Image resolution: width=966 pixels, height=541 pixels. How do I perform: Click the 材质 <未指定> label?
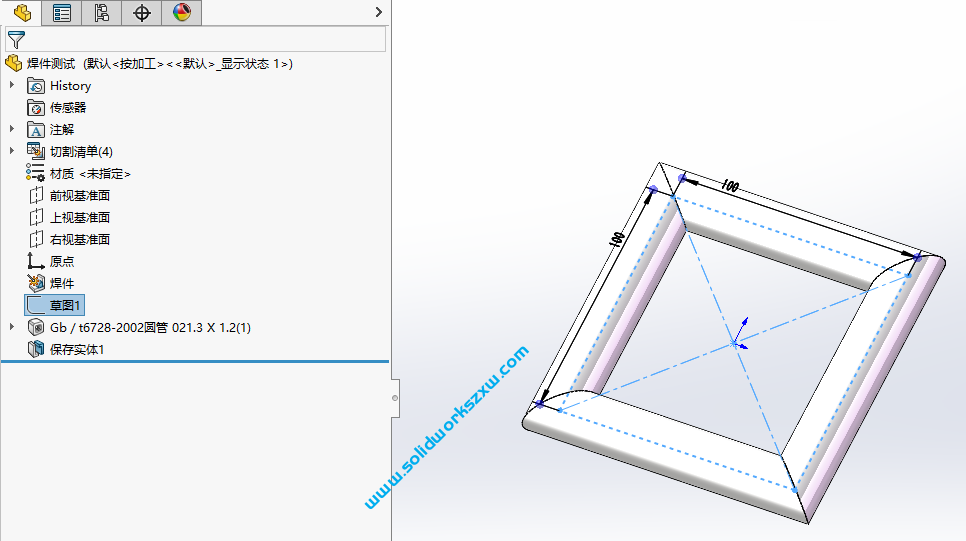click(91, 174)
